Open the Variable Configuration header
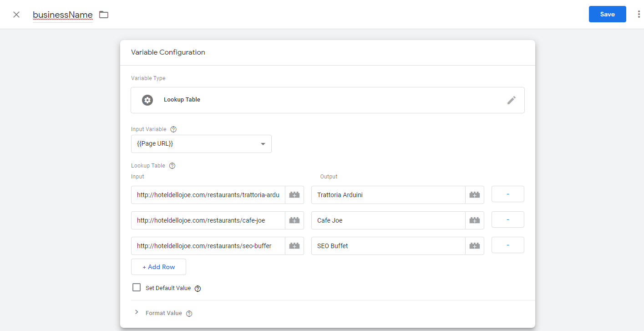The height and width of the screenshot is (331, 644). pos(168,52)
